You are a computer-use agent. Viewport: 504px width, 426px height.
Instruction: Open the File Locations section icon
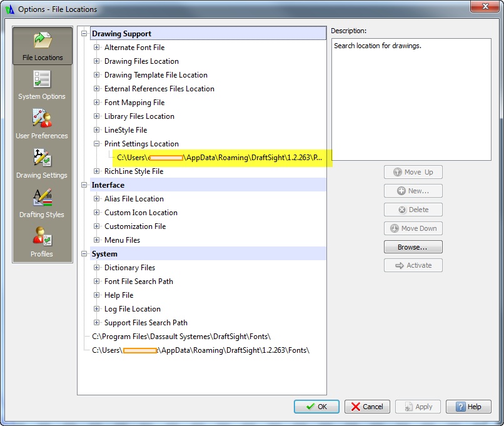(43, 46)
